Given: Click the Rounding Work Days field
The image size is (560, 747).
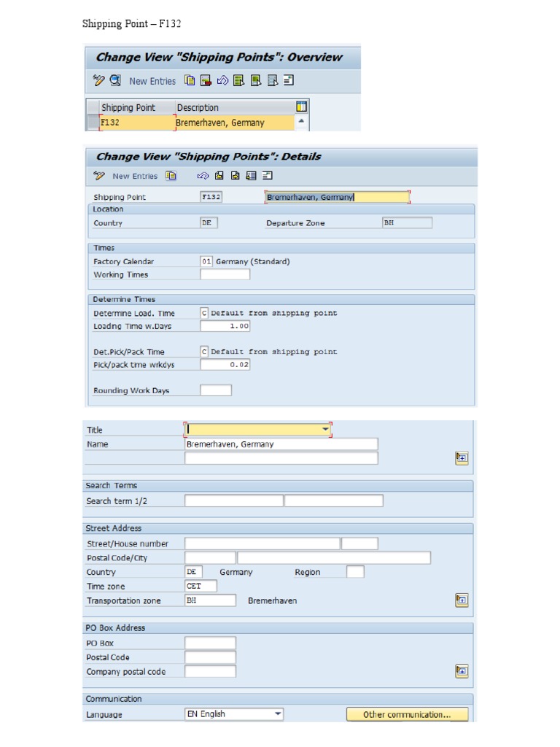Looking at the screenshot, I should [x=216, y=390].
